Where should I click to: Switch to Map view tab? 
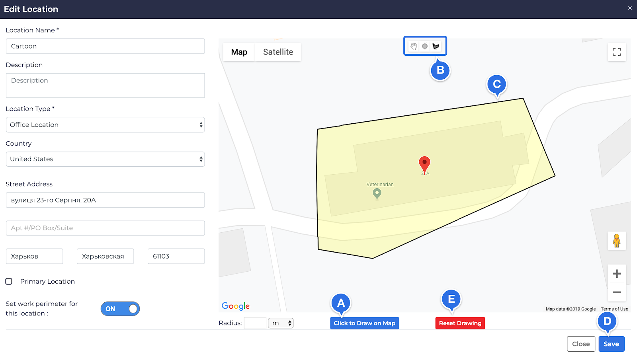[x=239, y=52]
